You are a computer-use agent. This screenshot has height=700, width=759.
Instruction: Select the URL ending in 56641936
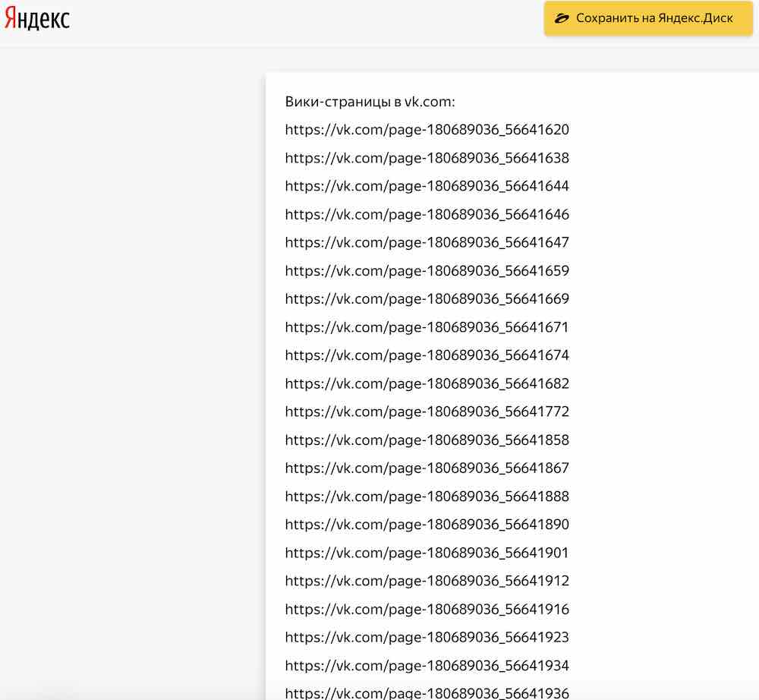[427, 693]
